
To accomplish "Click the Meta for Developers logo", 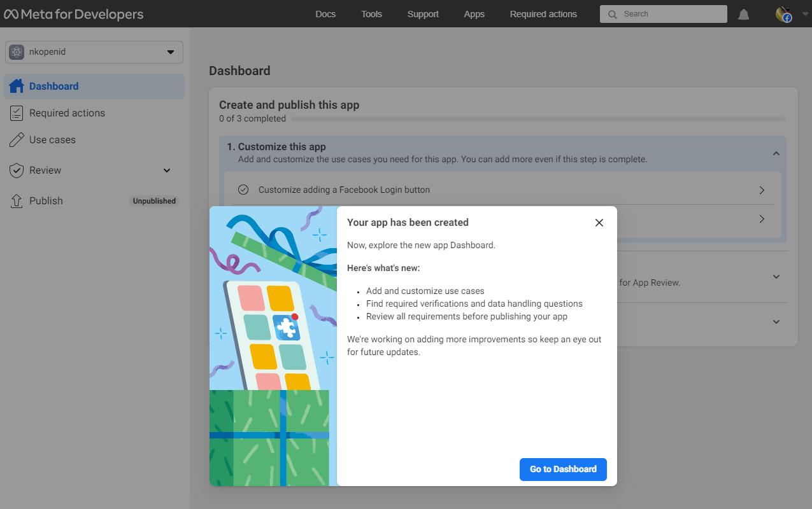I will pos(74,14).
